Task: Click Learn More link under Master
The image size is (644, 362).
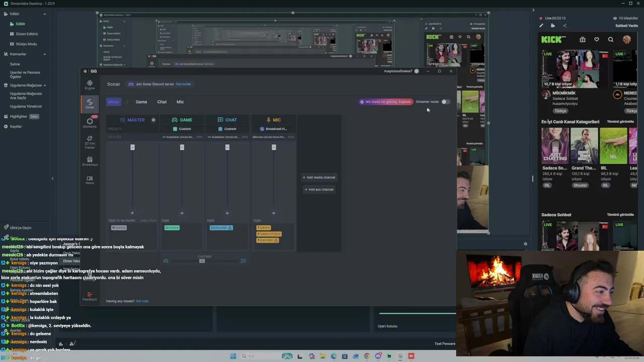Action: pyautogui.click(x=148, y=220)
